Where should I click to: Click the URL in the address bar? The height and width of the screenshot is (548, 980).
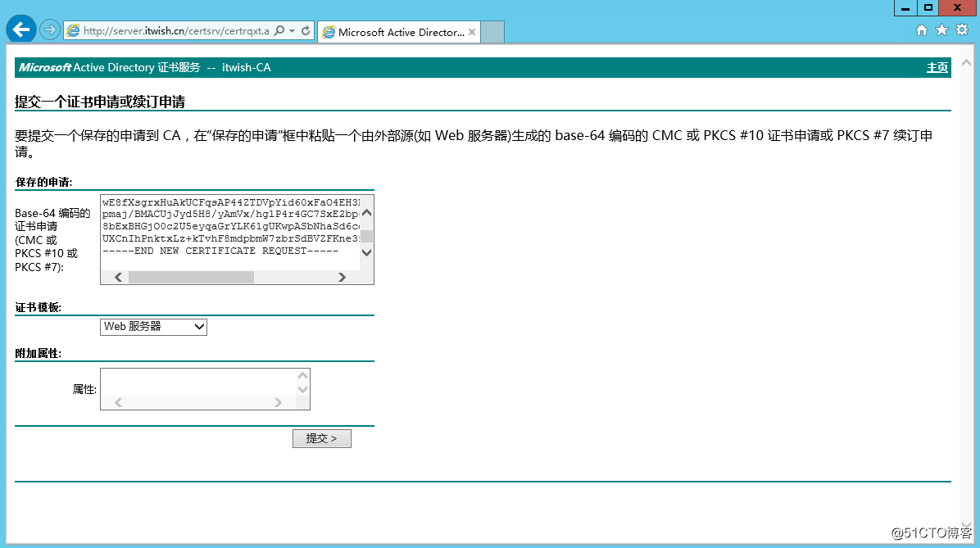pos(176,30)
